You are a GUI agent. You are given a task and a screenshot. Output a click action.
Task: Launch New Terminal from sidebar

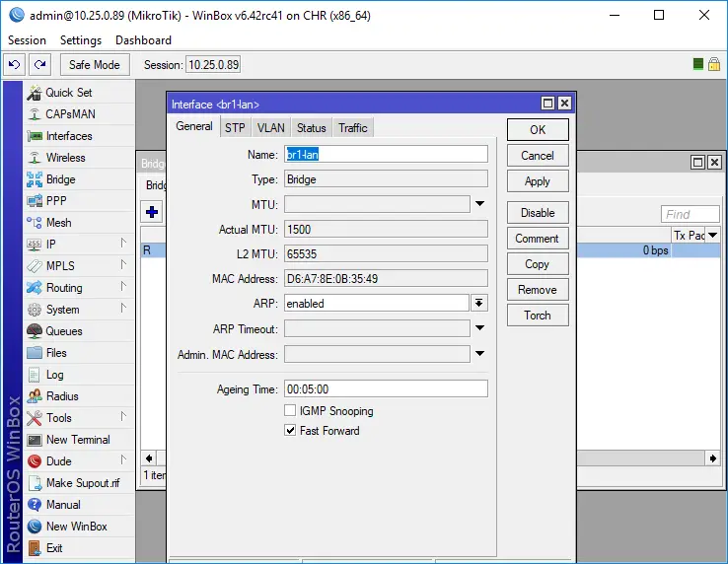click(79, 440)
